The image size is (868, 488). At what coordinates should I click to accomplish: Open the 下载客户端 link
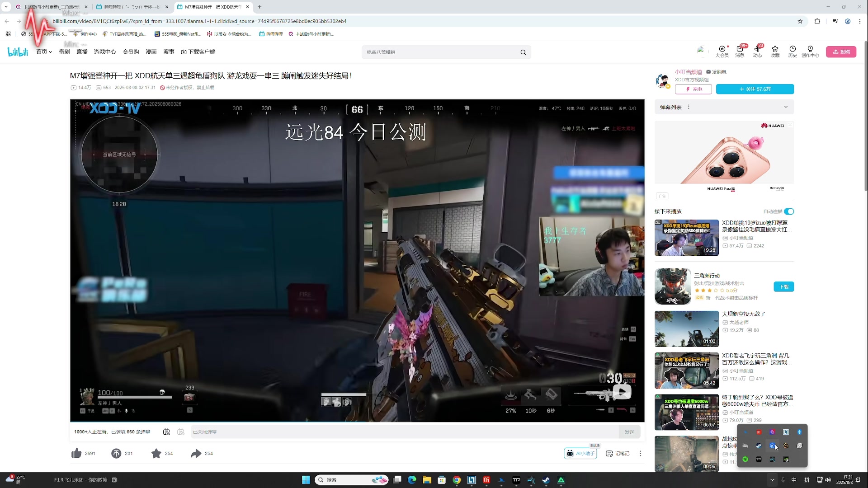coord(198,52)
